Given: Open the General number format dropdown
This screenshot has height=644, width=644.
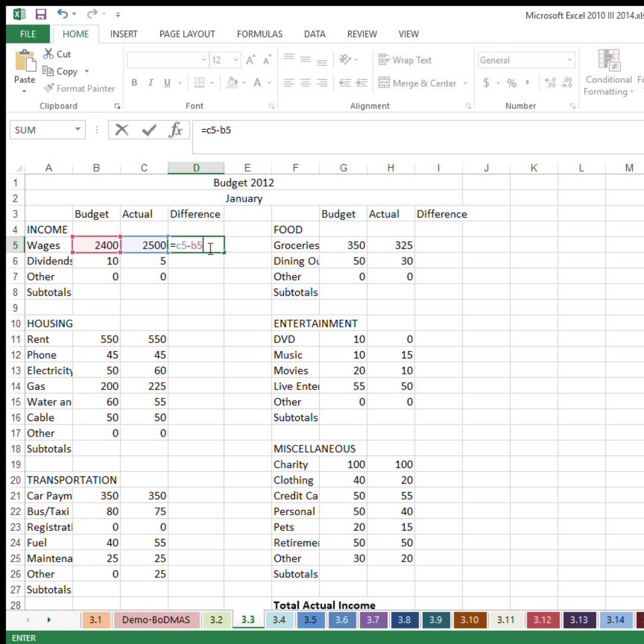Looking at the screenshot, I should tap(569, 60).
